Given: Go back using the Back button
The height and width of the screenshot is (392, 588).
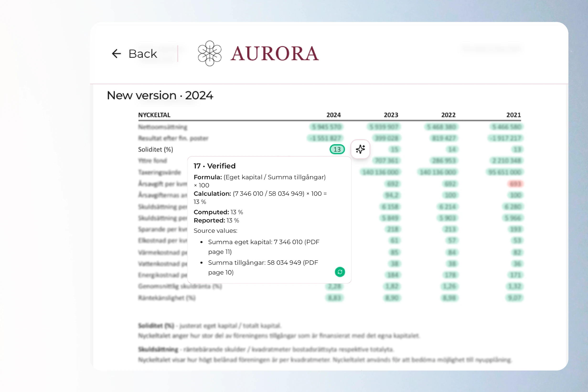Looking at the screenshot, I should tap(134, 53).
